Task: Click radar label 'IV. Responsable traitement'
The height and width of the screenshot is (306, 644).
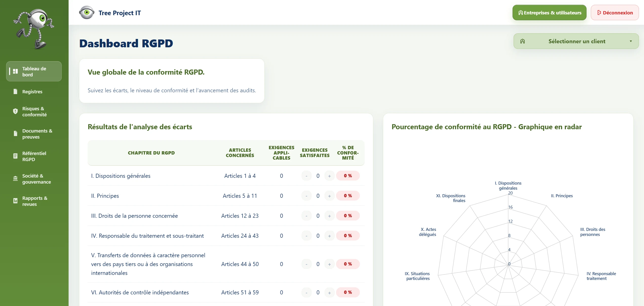Action: (x=601, y=276)
